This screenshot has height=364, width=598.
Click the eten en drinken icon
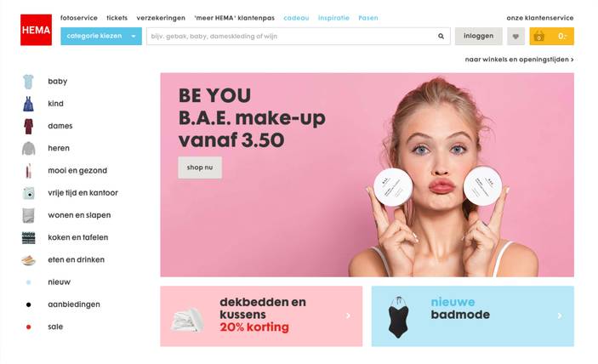point(29,260)
